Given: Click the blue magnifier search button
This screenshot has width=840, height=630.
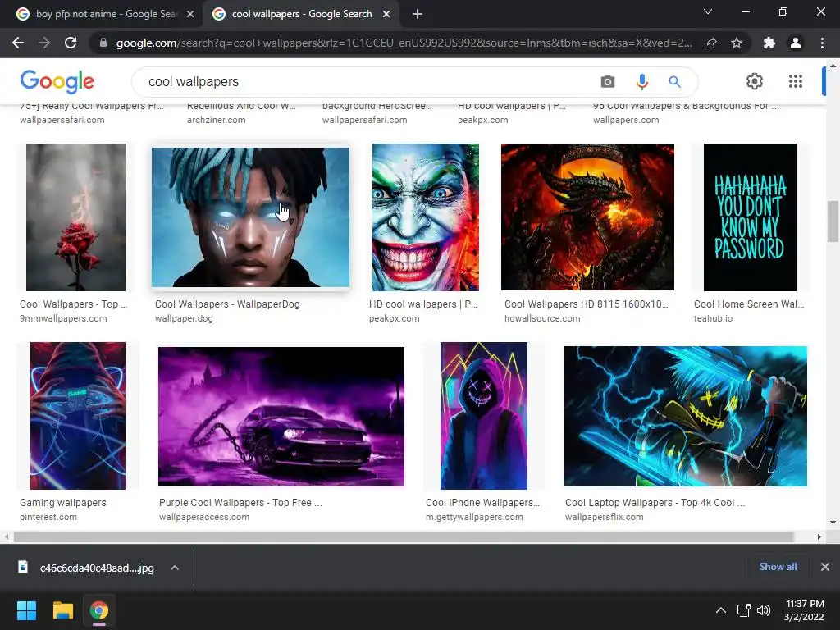Looking at the screenshot, I should (x=674, y=81).
